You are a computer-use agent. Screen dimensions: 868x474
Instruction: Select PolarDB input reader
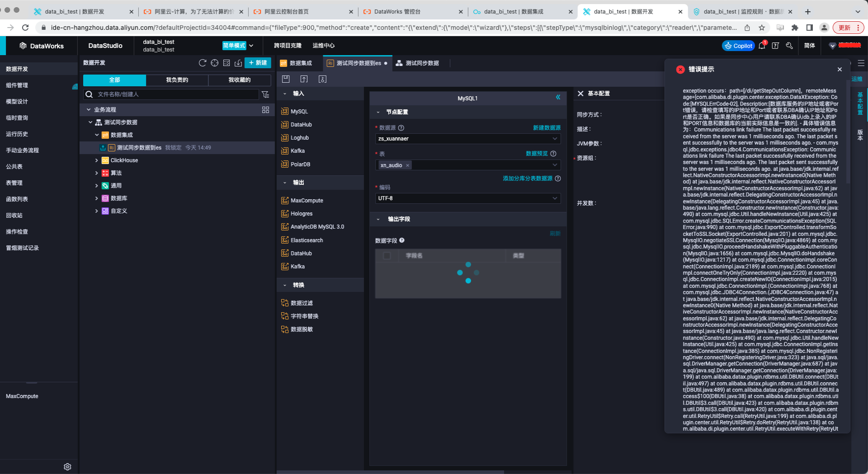tap(296, 164)
